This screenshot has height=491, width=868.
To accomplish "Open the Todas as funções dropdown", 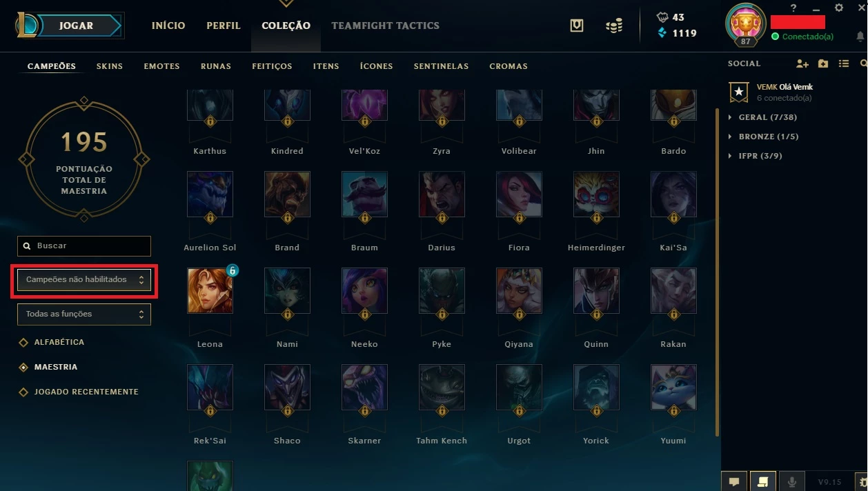I will (84, 314).
